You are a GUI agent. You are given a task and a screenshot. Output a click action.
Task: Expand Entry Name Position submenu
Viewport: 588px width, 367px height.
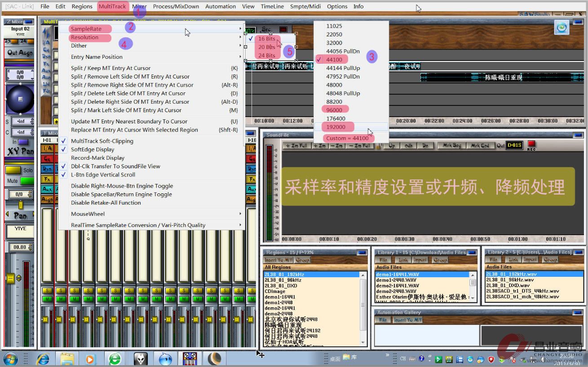point(152,57)
